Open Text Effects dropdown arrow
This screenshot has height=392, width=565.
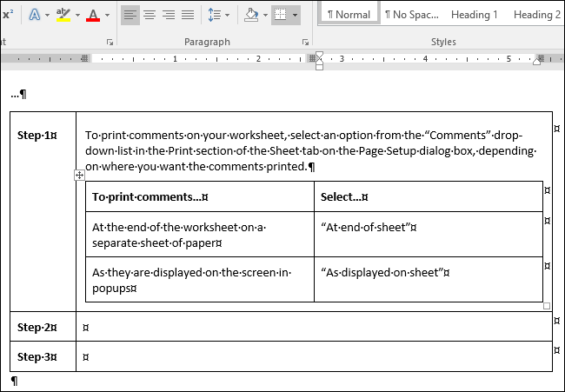tap(47, 15)
